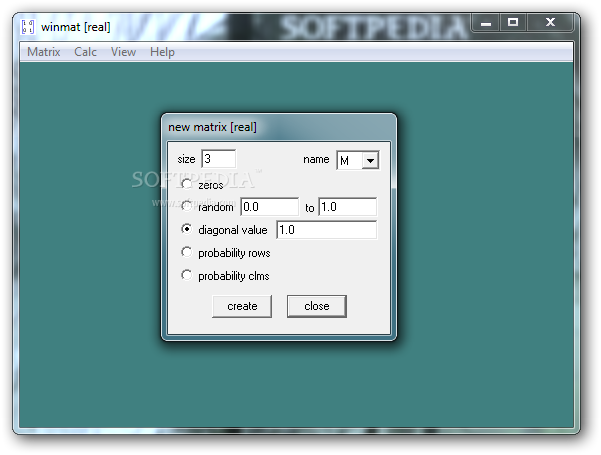This screenshot has width=601, height=455.
Task: Open the View menu
Action: (123, 52)
